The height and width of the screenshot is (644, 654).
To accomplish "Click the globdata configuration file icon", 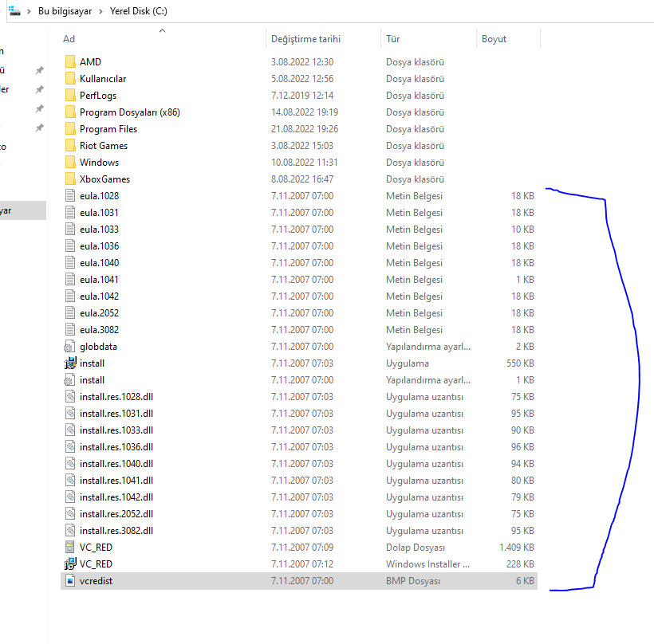I will (x=69, y=347).
